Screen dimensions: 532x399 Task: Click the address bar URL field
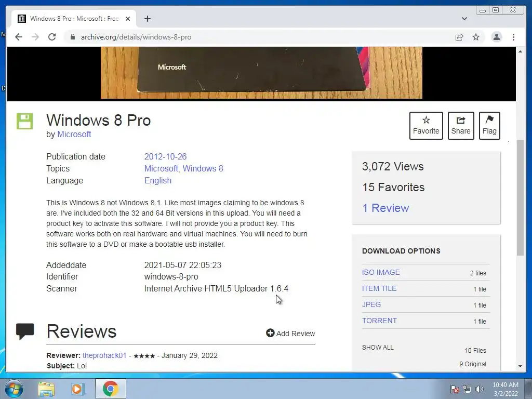pyautogui.click(x=258, y=37)
